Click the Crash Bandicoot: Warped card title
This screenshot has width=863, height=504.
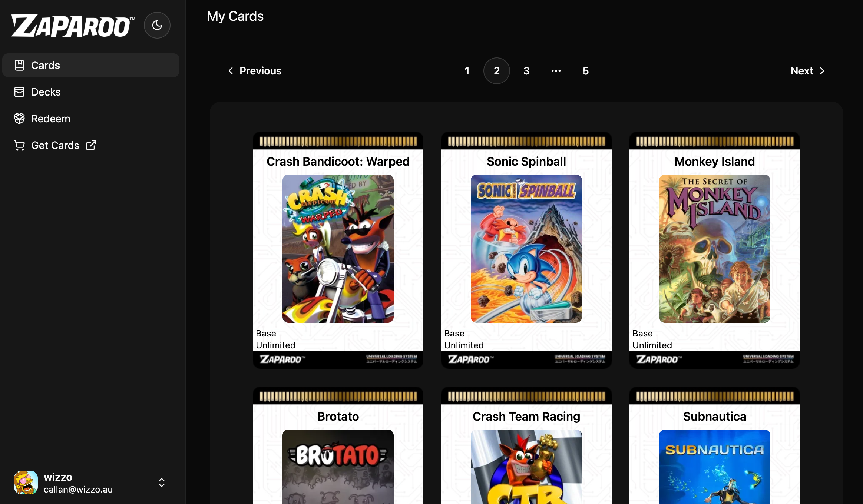tap(338, 162)
